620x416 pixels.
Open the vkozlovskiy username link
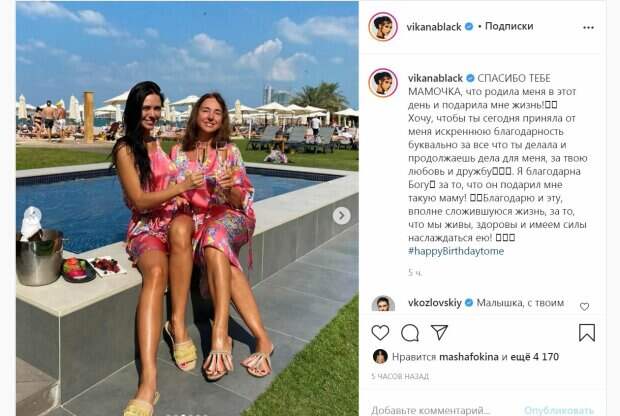click(435, 303)
